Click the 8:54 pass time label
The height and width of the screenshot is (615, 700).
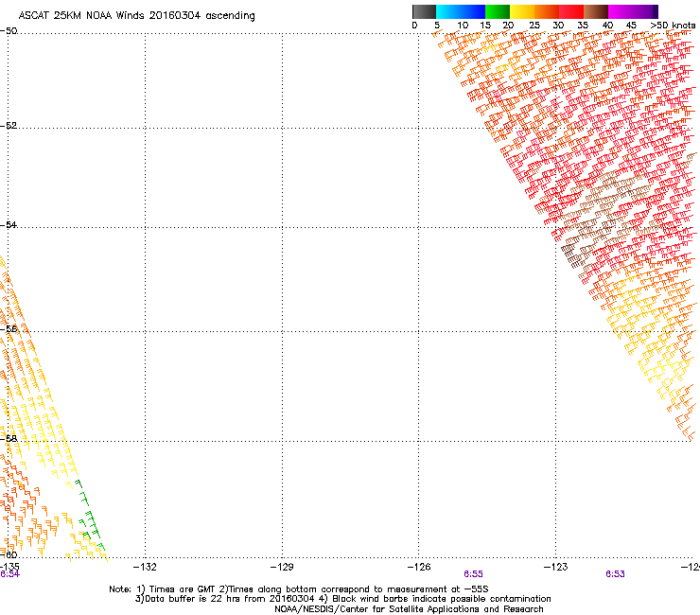pyautogui.click(x=9, y=574)
